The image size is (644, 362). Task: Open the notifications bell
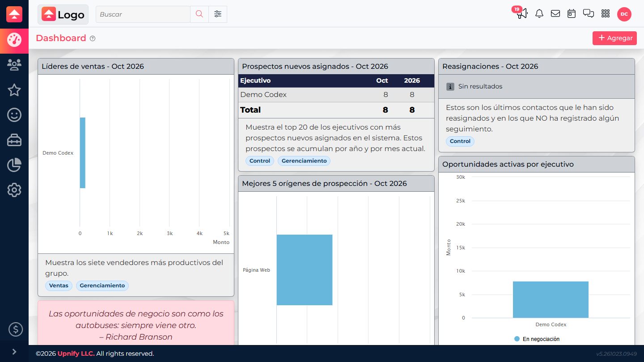(x=539, y=14)
